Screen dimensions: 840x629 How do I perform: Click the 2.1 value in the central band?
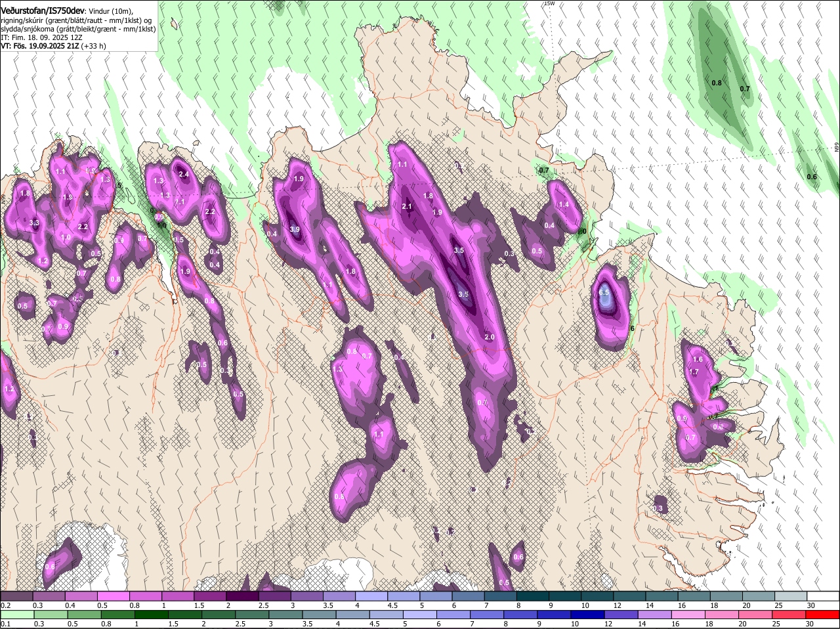pyautogui.click(x=407, y=207)
